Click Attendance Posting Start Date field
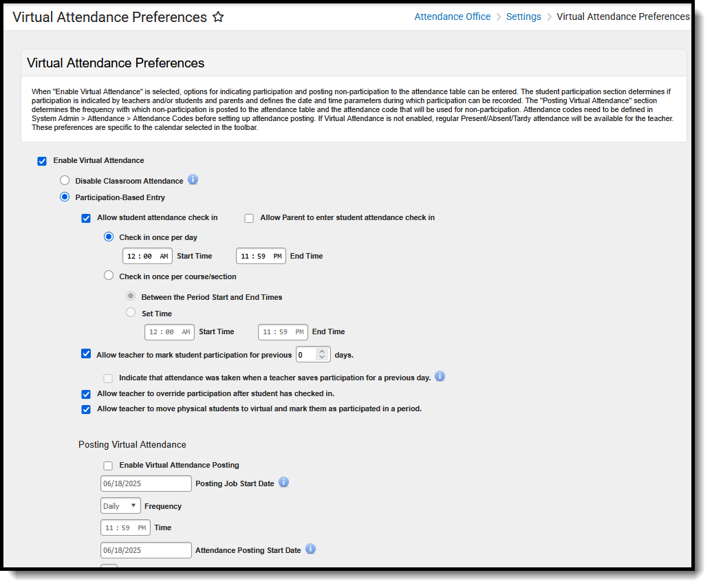Viewport: 712px width, 588px height. (146, 550)
